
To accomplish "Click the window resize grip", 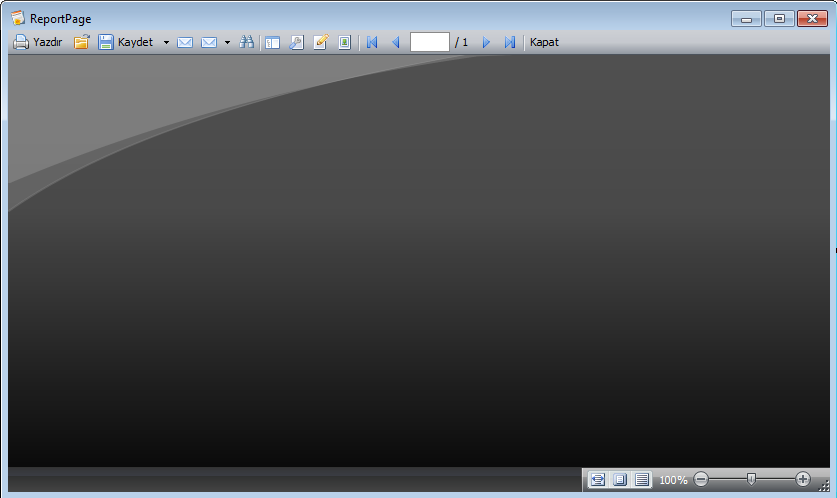I will point(824,485).
